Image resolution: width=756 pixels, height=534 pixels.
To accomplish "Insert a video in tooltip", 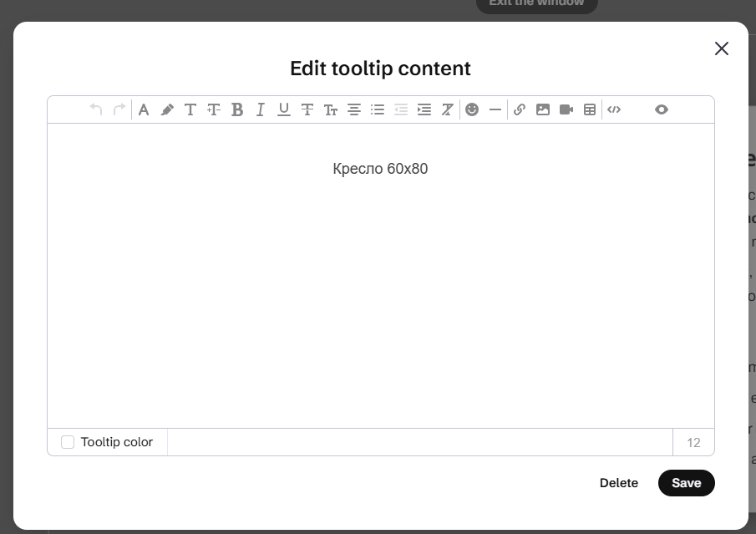I will 566,109.
